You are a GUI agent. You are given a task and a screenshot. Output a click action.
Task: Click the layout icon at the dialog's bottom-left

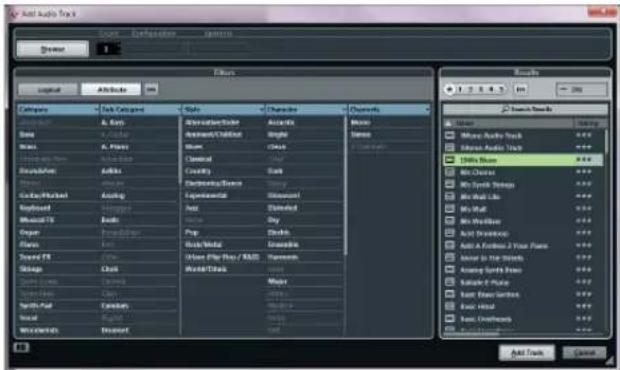(x=21, y=347)
